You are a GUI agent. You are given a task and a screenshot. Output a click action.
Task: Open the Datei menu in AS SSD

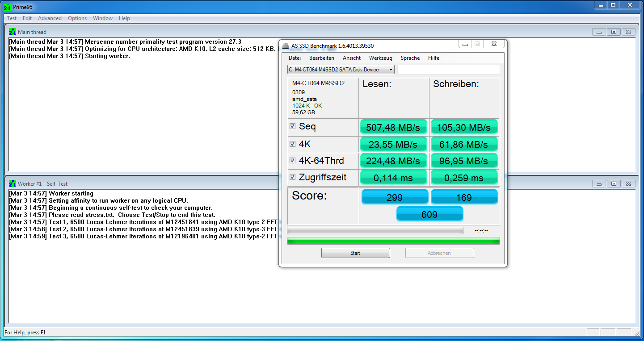(295, 58)
